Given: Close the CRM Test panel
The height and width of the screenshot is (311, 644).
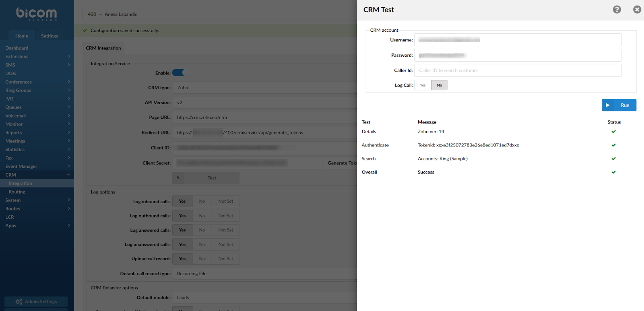Looking at the screenshot, I should [x=637, y=10].
